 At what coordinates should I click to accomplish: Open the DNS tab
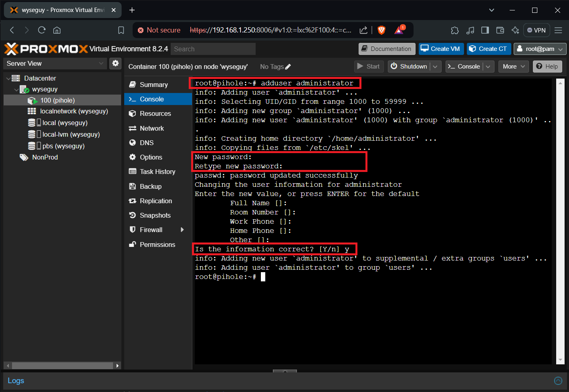[x=158, y=143]
